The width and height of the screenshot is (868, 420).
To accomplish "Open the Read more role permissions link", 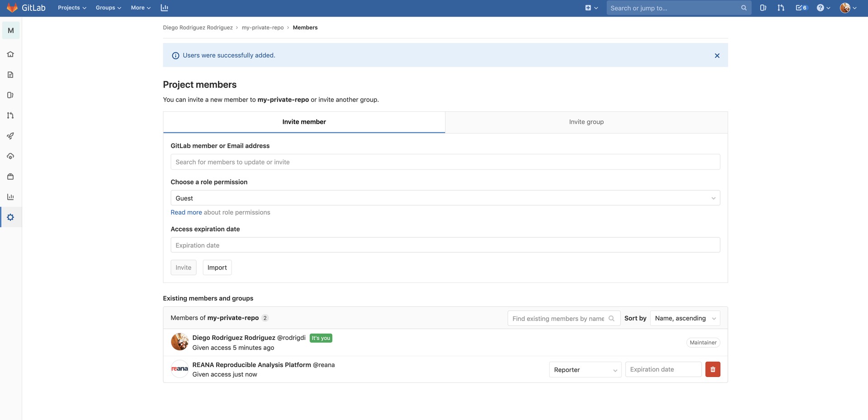I will coord(186,212).
